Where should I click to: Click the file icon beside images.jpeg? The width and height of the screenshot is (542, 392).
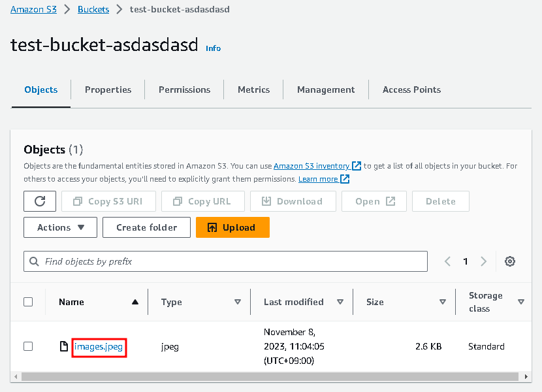click(x=63, y=346)
